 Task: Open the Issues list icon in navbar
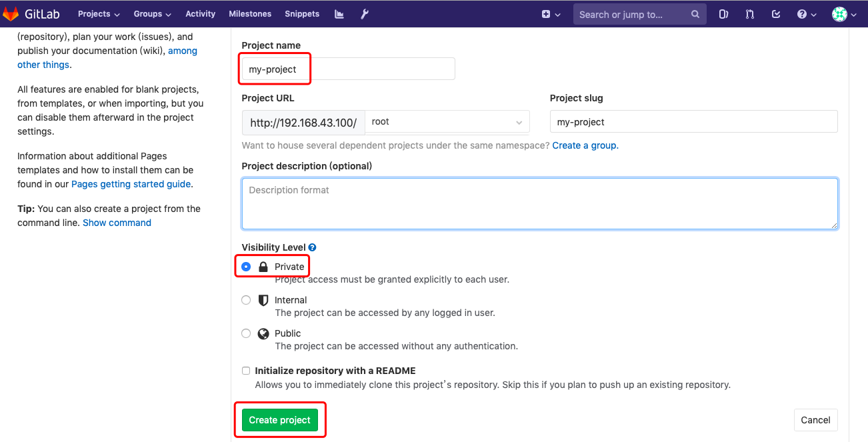[x=723, y=13]
